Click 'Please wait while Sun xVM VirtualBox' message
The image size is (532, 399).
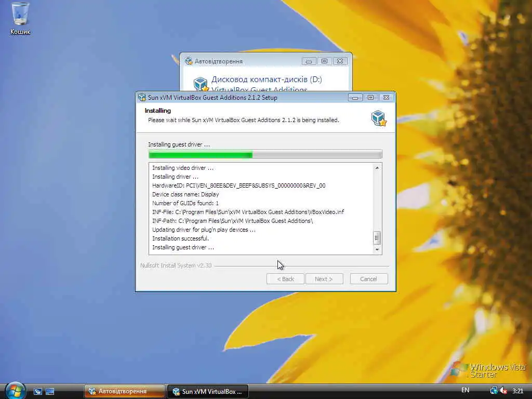click(x=244, y=120)
